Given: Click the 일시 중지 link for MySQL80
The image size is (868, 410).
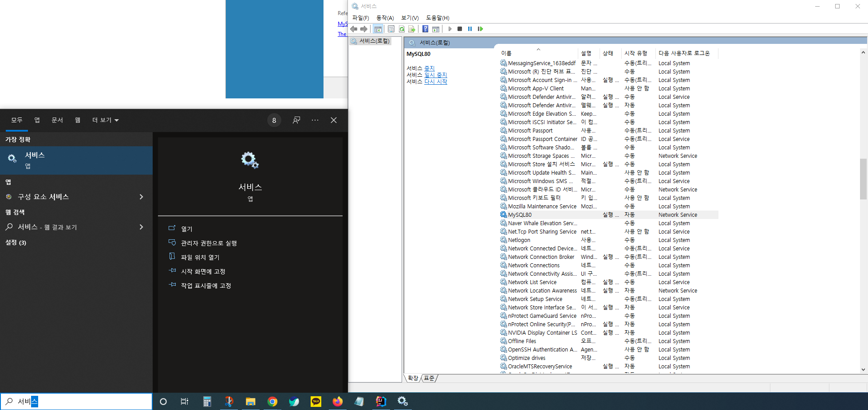Looking at the screenshot, I should pyautogui.click(x=436, y=75).
